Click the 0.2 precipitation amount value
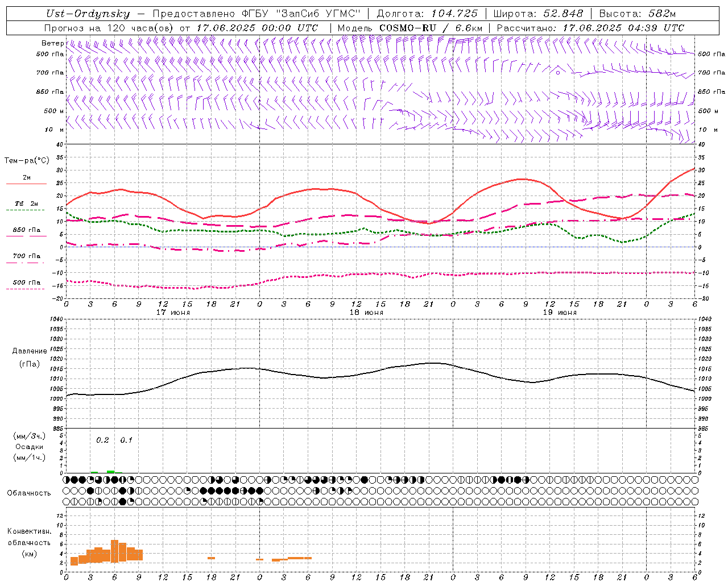 click(102, 440)
